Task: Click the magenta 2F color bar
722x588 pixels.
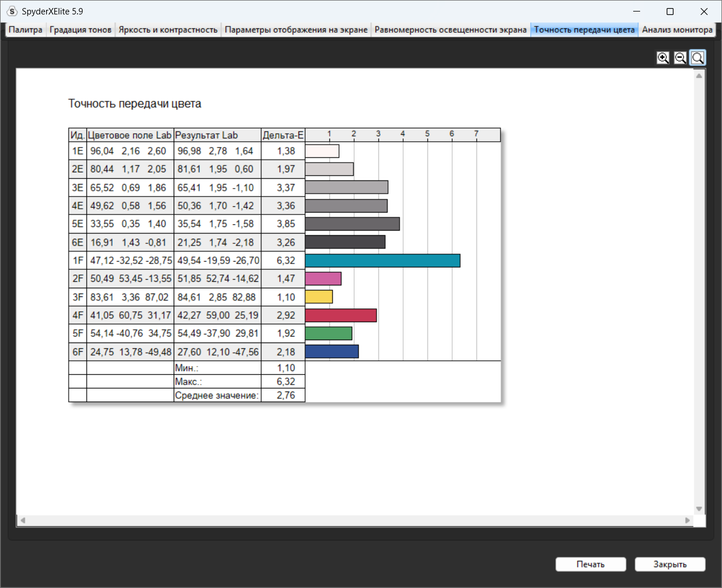Action: click(x=323, y=278)
